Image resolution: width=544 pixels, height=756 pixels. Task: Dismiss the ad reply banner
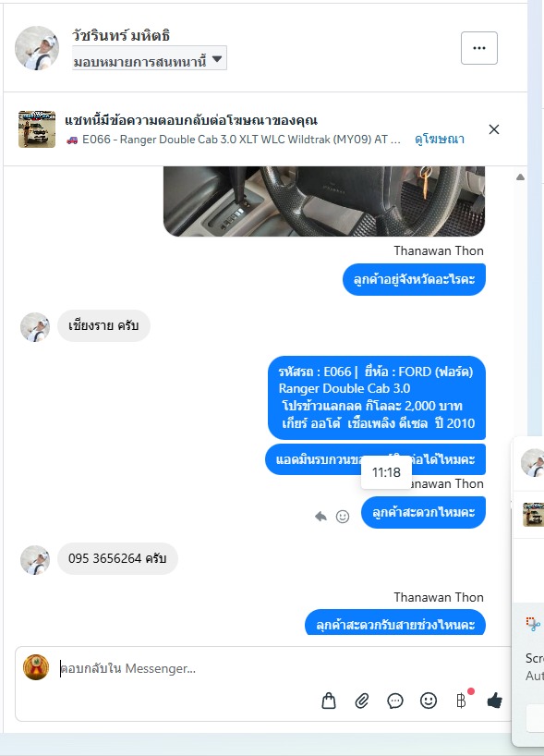coord(494,129)
